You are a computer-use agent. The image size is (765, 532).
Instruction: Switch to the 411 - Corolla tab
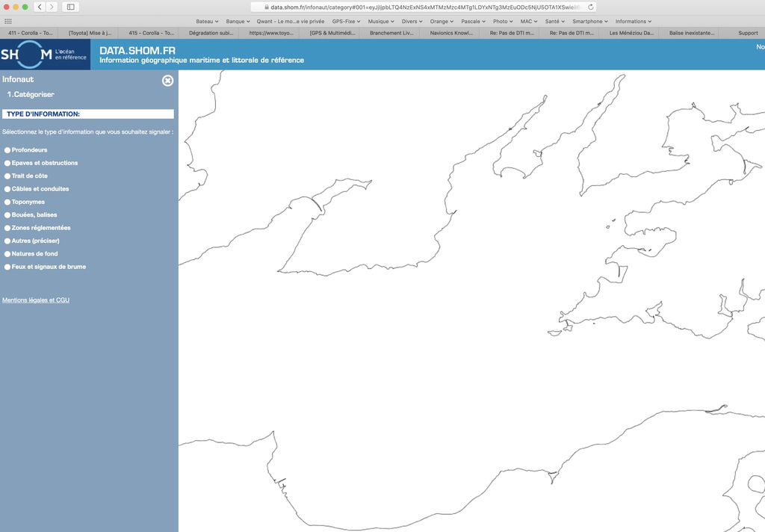point(30,33)
